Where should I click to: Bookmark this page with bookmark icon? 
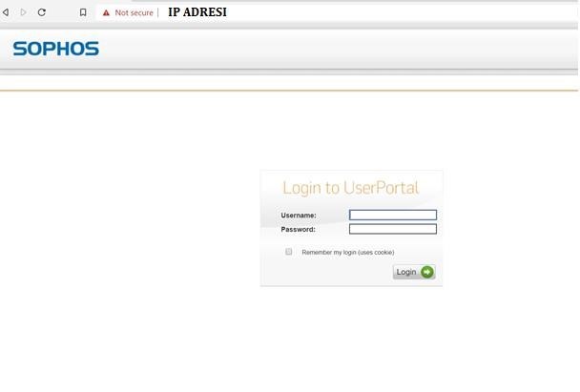83,12
